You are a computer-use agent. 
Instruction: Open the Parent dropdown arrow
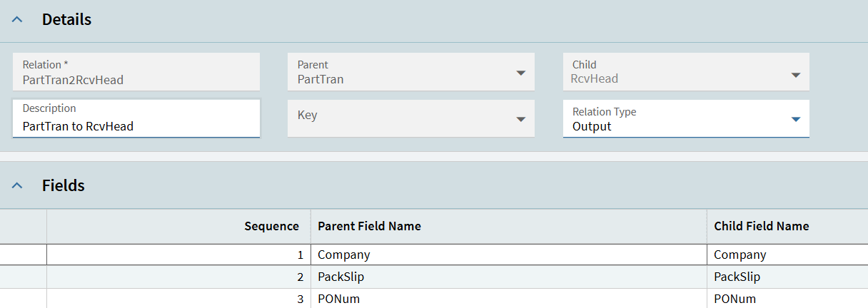coord(520,73)
